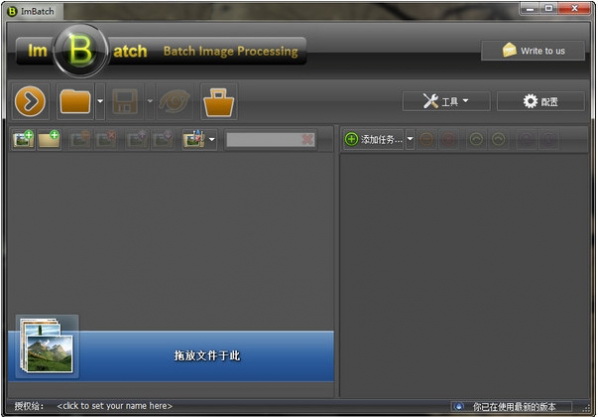Click the Write to us button
Image resolution: width=598 pixels, height=417 pixels.
point(533,51)
